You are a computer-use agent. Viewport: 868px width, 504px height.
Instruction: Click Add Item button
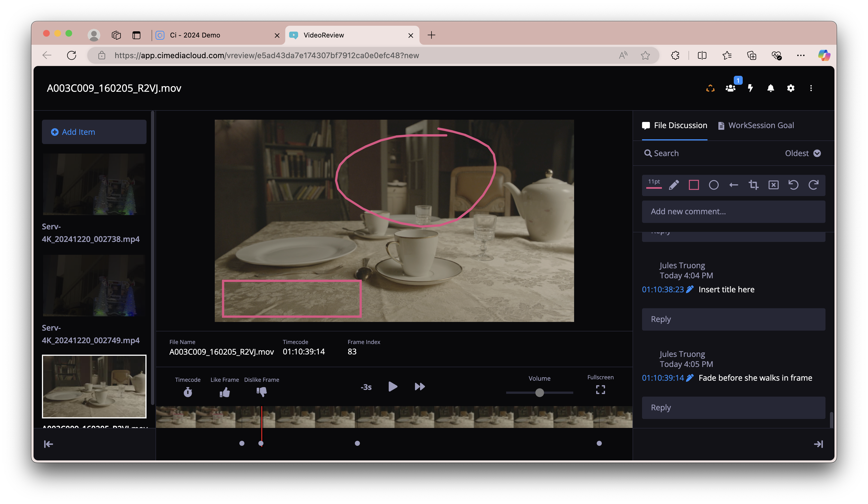tap(94, 132)
